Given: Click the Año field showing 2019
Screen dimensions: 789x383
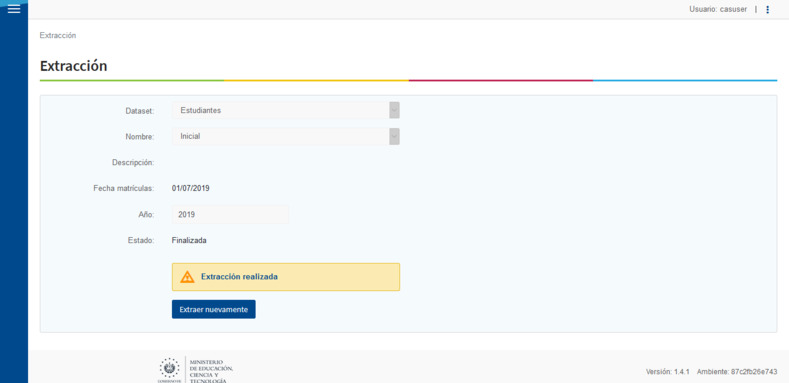Looking at the screenshot, I should coord(230,214).
